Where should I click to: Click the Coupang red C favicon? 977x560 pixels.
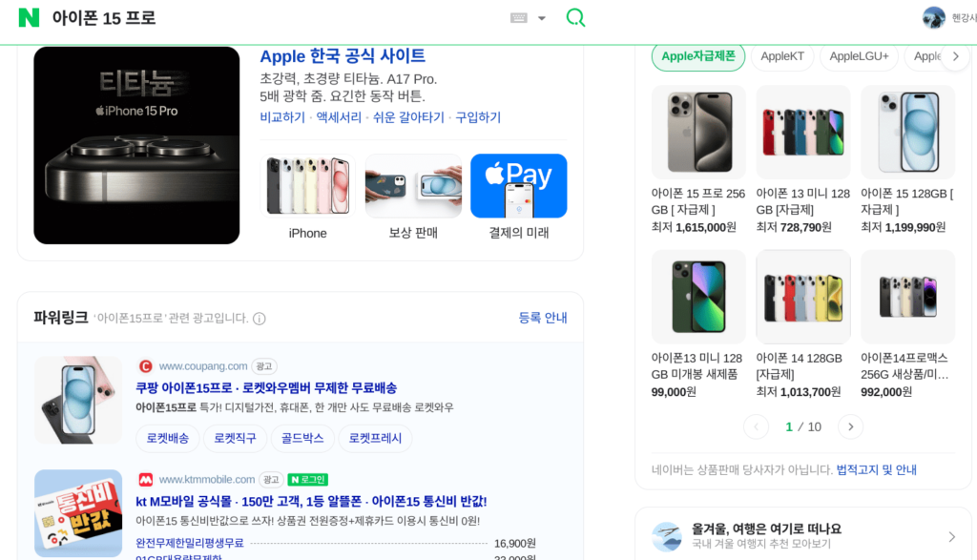(x=145, y=366)
